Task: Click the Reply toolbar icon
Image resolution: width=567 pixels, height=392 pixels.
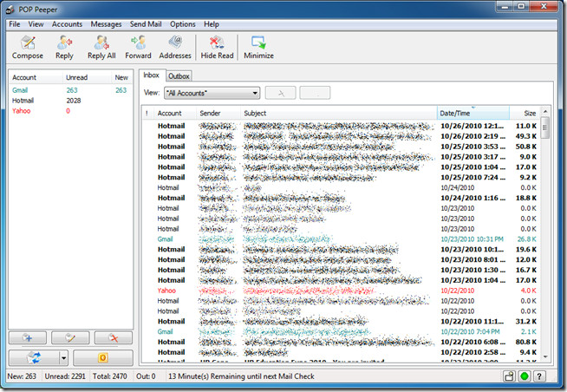Action: click(x=64, y=48)
